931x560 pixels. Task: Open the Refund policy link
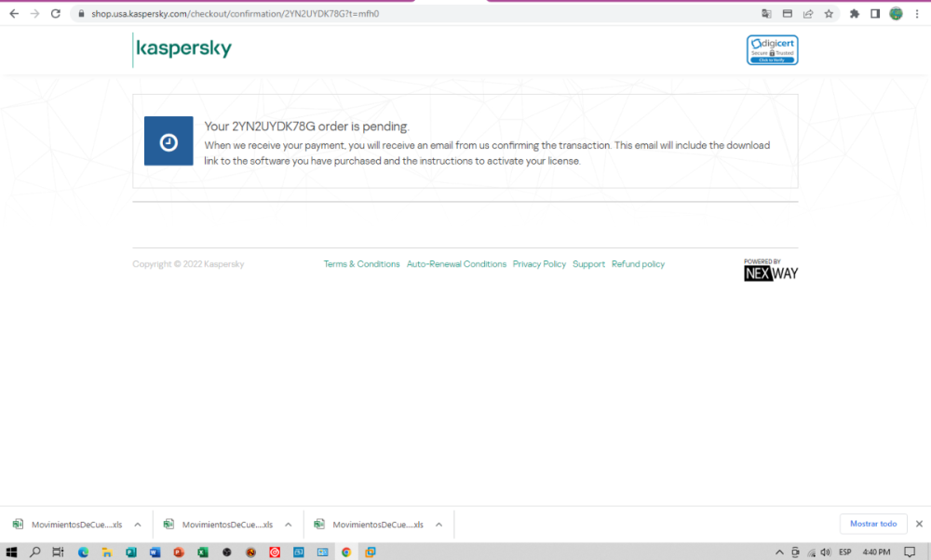pos(639,264)
